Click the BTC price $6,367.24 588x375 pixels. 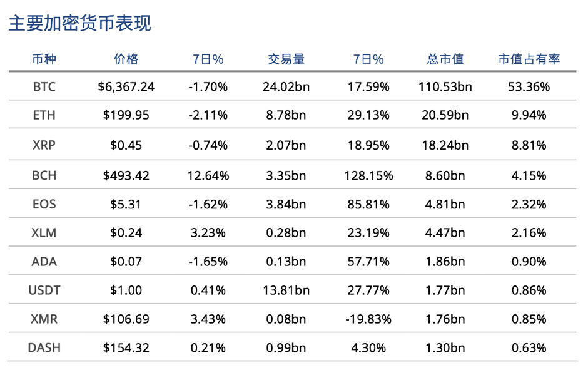pyautogui.click(x=126, y=87)
